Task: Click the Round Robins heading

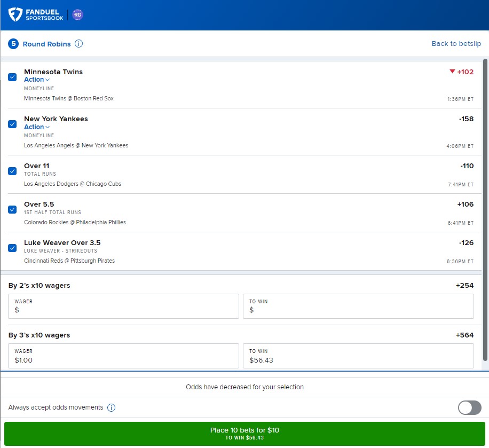Action: (47, 44)
